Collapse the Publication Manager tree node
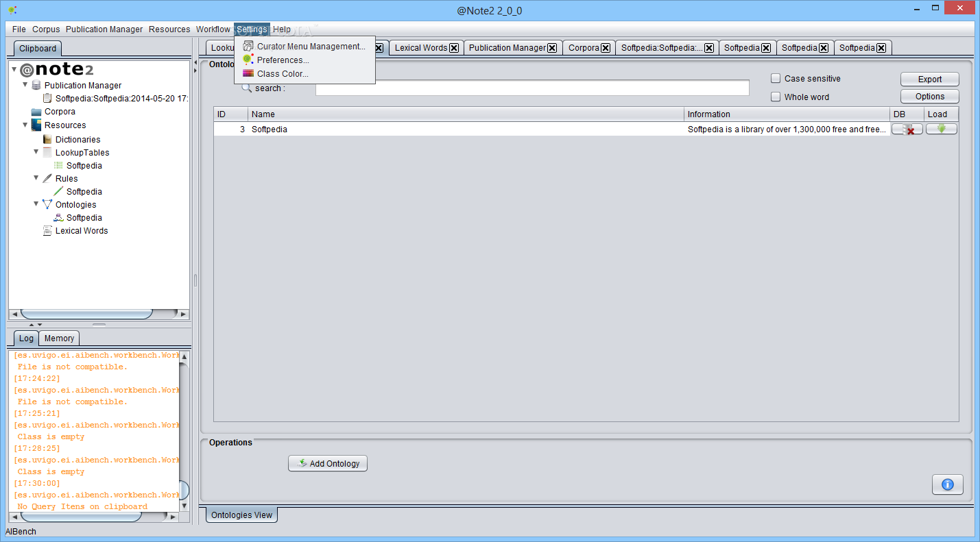Screen dimensions: 980x542 pyautogui.click(x=25, y=85)
